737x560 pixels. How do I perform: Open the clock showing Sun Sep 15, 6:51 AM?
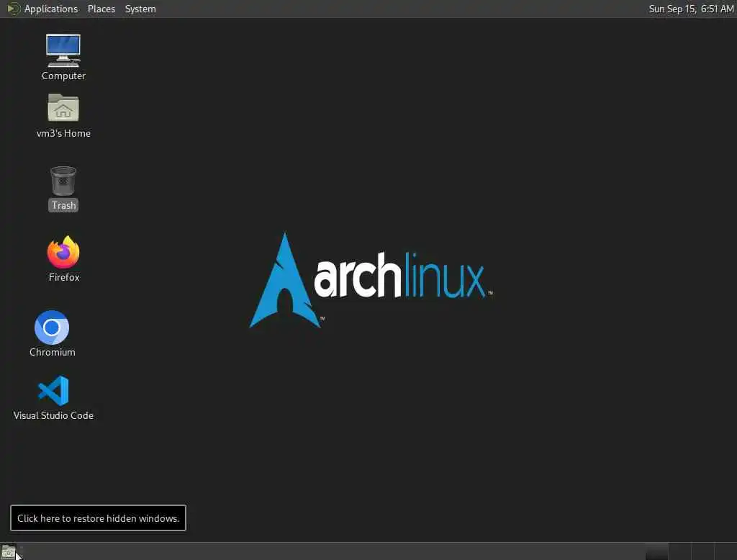pos(691,9)
